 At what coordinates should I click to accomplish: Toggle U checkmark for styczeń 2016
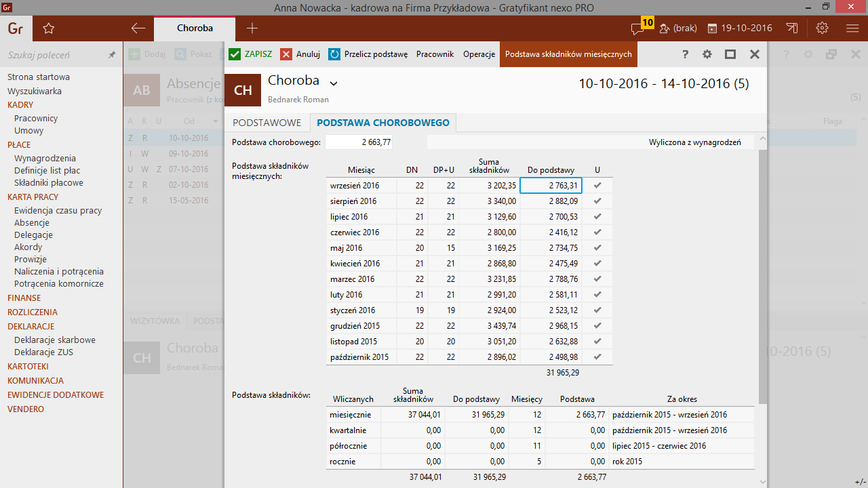tap(597, 310)
